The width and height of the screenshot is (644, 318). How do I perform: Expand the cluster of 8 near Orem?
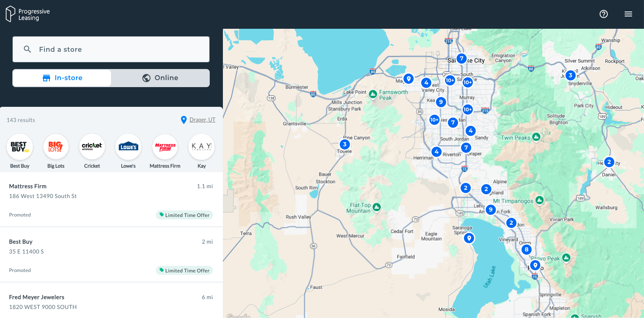click(526, 249)
